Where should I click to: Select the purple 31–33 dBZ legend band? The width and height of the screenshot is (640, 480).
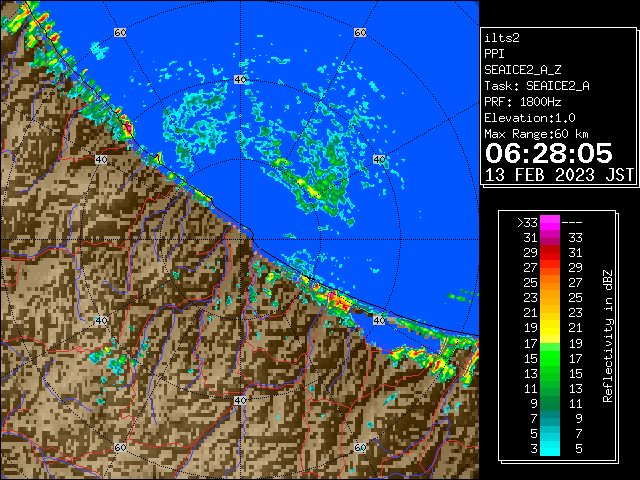click(550, 238)
